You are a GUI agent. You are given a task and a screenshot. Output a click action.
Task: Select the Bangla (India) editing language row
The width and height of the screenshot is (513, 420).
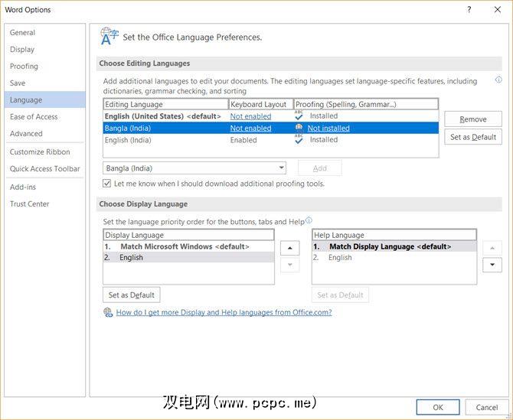(270, 128)
